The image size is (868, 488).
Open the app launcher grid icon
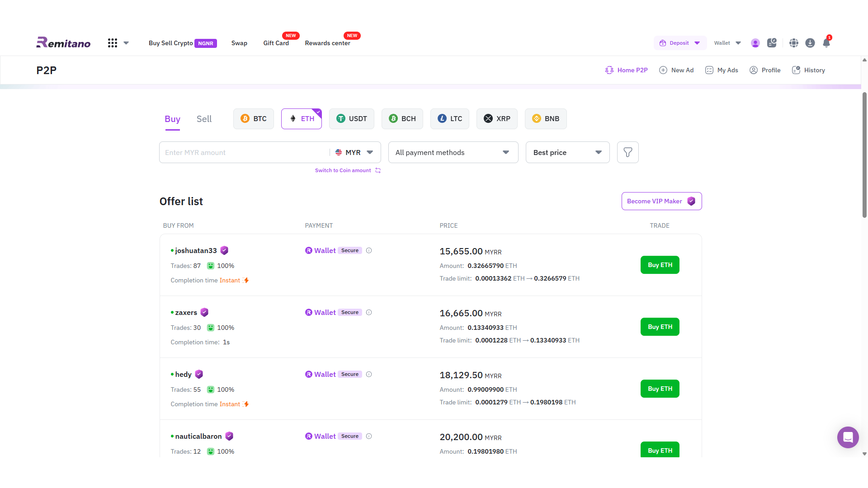(113, 42)
